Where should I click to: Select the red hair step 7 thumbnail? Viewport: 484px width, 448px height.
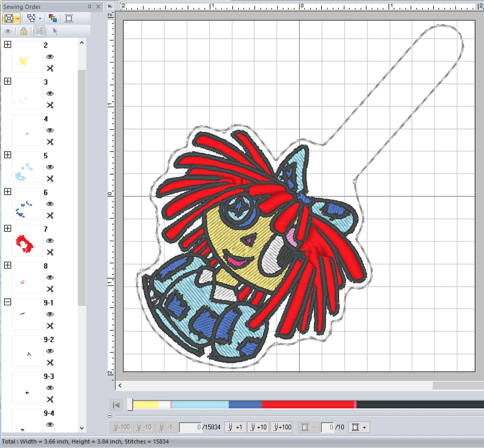pos(27,241)
